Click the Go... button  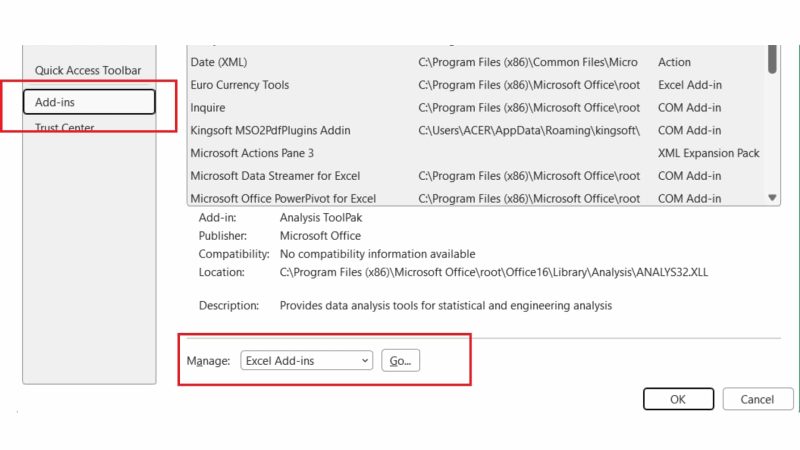[401, 361]
